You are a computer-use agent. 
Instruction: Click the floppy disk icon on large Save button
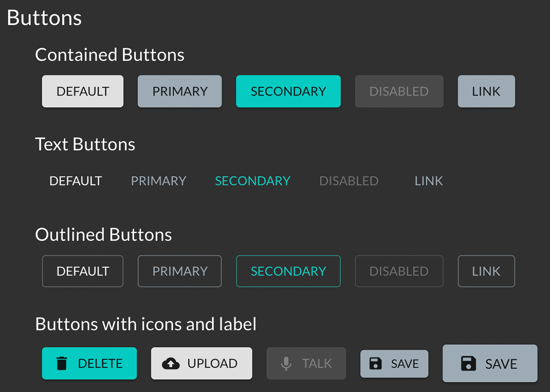tap(468, 364)
